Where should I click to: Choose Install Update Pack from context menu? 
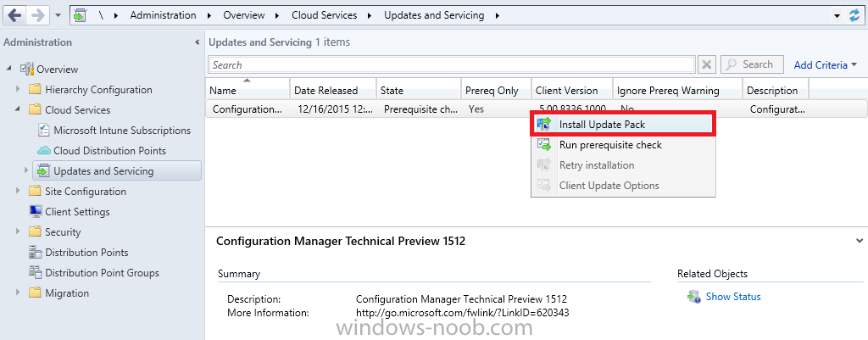coord(623,125)
